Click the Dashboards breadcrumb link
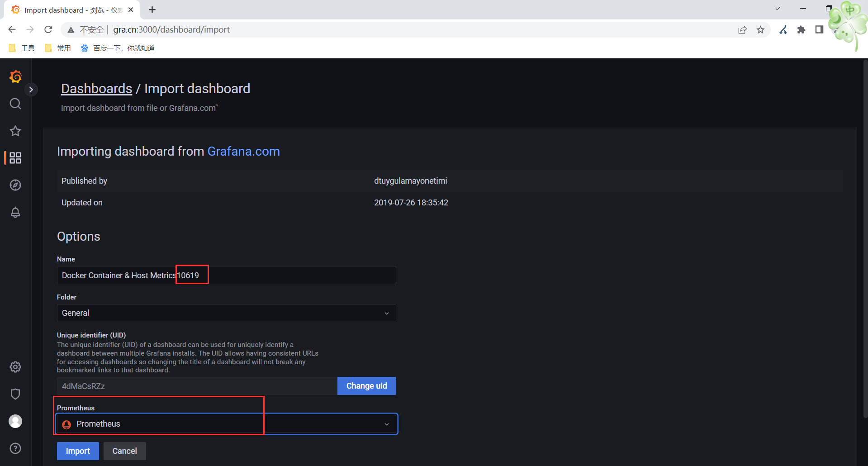Image resolution: width=868 pixels, height=466 pixels. click(x=96, y=89)
